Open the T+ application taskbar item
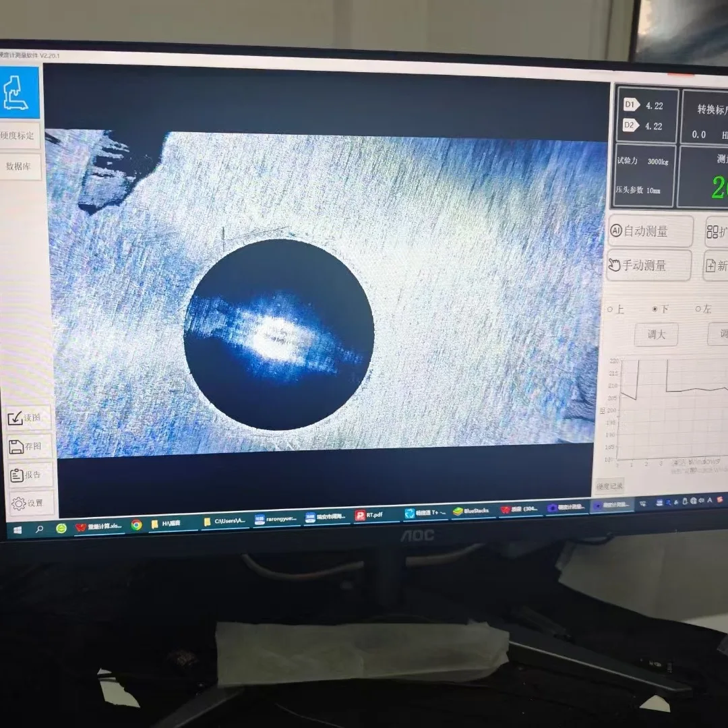 425,512
